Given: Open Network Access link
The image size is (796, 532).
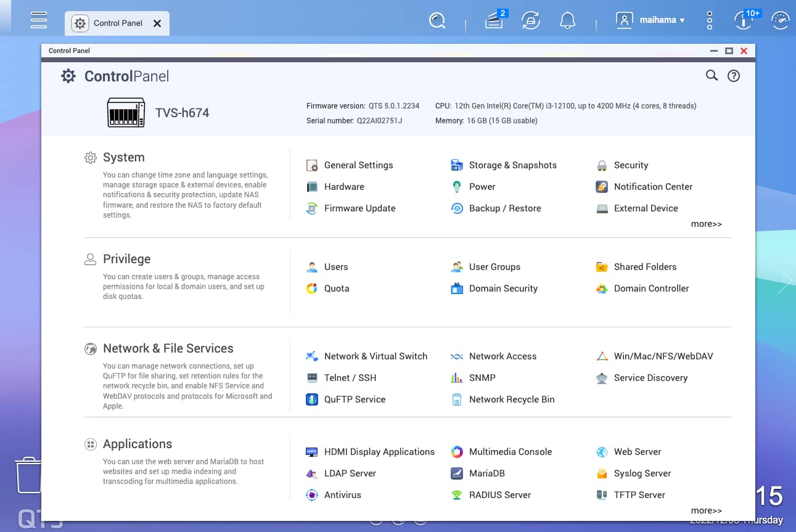Looking at the screenshot, I should [x=503, y=356].
